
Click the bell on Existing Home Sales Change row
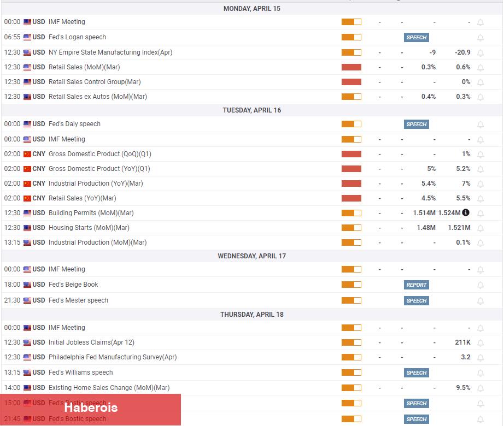point(480,388)
